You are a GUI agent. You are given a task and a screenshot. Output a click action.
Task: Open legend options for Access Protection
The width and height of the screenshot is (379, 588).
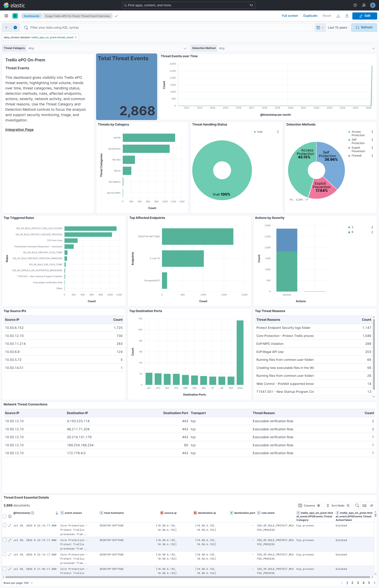[x=372, y=132]
